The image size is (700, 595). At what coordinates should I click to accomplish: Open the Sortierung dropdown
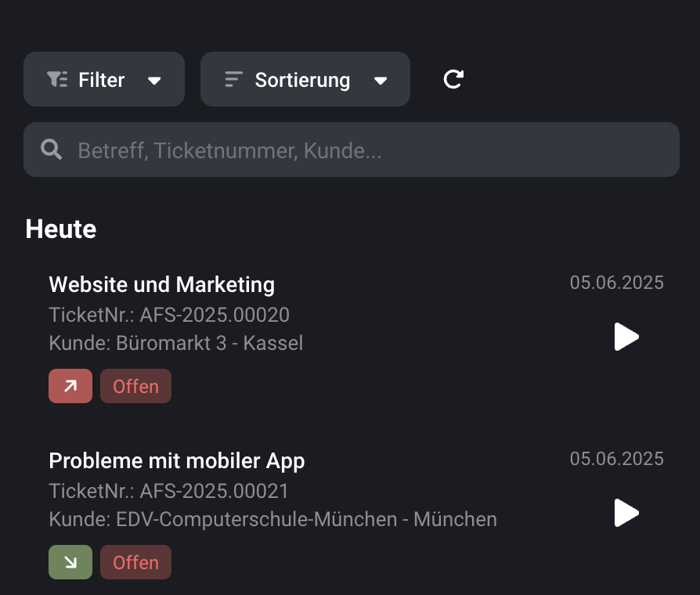pos(305,79)
